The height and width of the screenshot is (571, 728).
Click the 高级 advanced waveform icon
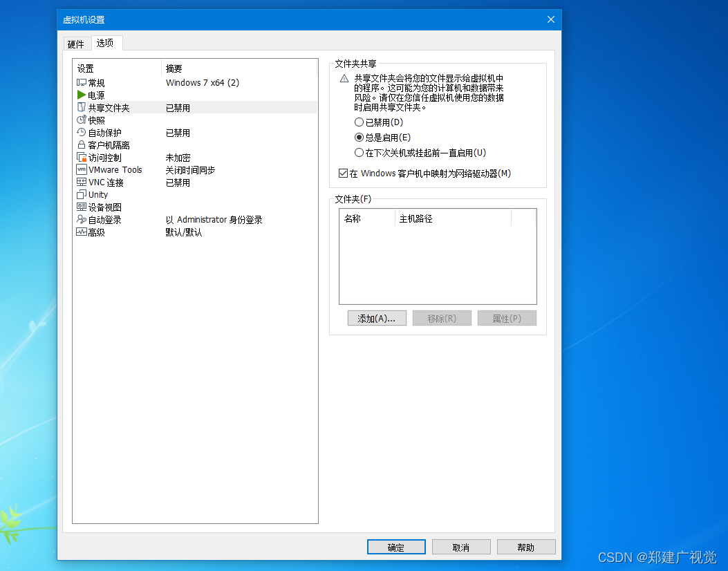tap(82, 232)
